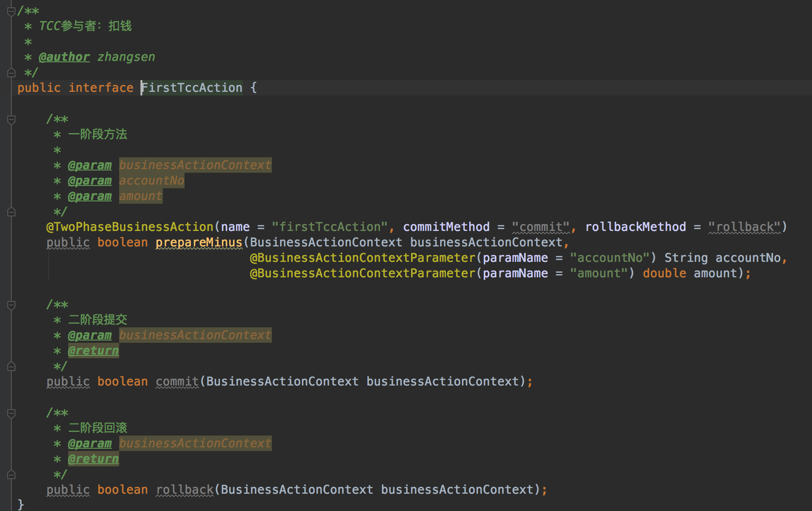Click highlighted amount Javadoc param

[x=141, y=196]
